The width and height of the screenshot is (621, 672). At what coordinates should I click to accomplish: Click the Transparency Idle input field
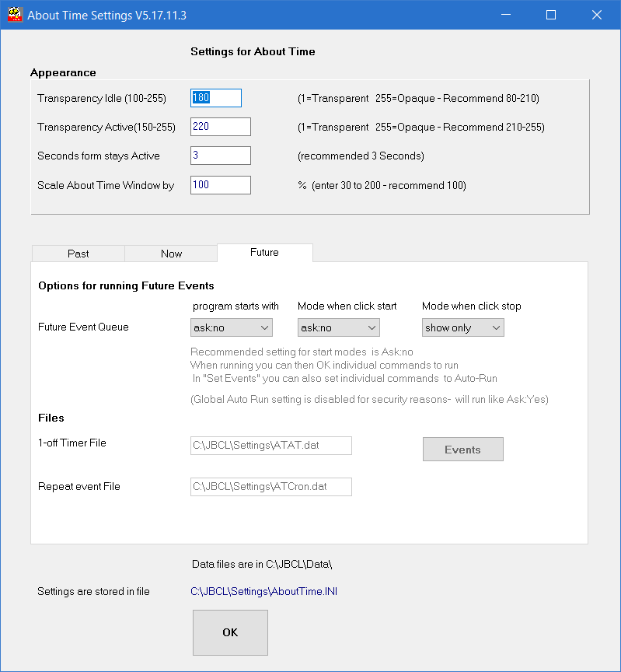coord(215,98)
